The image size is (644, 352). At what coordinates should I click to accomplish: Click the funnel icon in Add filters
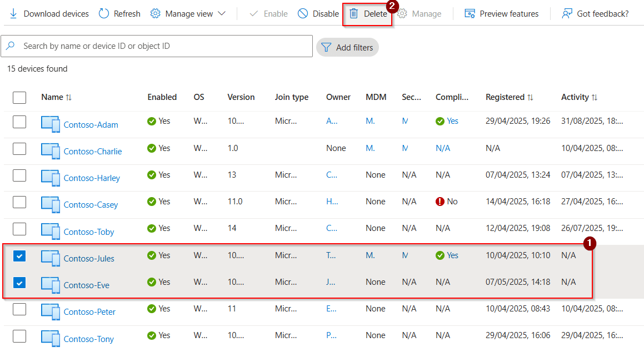pyautogui.click(x=327, y=48)
